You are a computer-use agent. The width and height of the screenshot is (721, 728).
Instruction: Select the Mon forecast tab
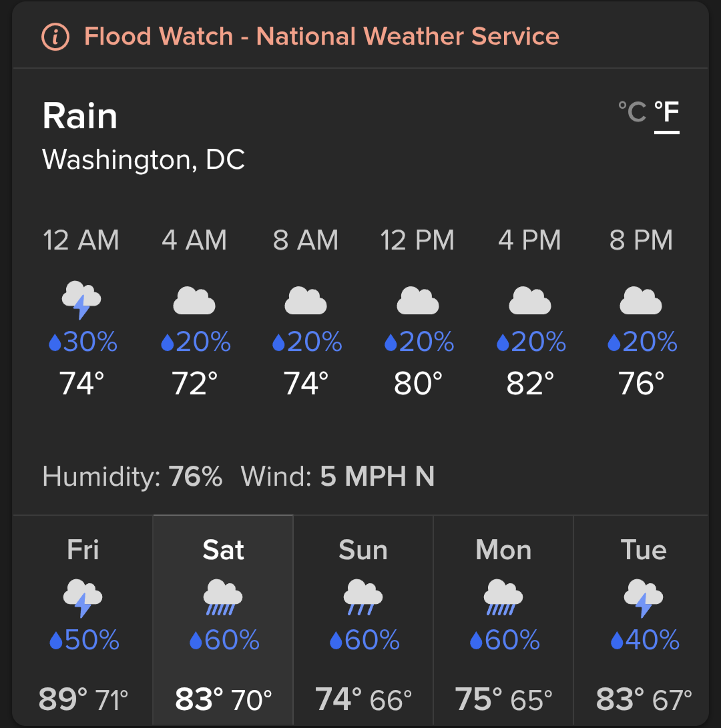[503, 619]
